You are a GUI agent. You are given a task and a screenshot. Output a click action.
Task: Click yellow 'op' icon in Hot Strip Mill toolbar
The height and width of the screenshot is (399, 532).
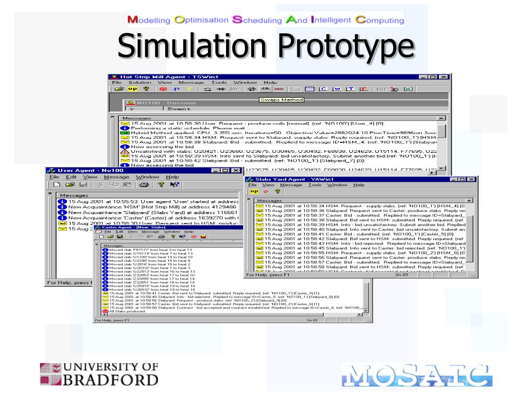click(132, 89)
